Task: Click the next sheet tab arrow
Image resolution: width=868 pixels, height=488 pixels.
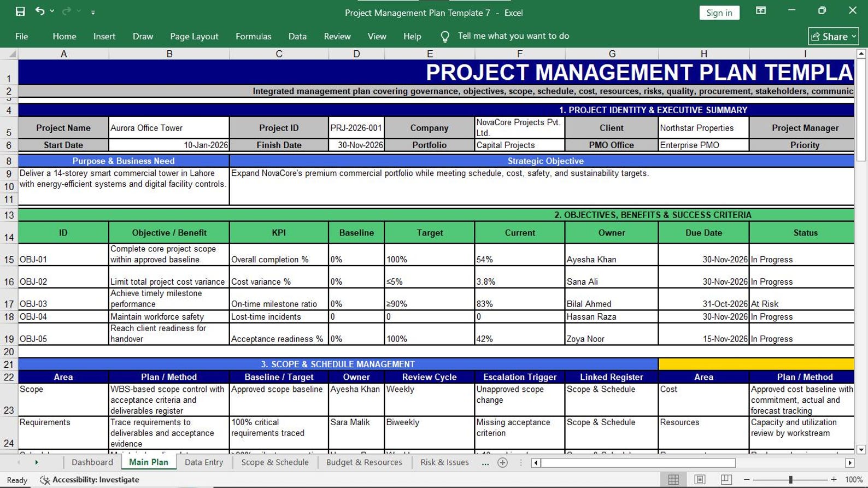Action: [x=37, y=463]
